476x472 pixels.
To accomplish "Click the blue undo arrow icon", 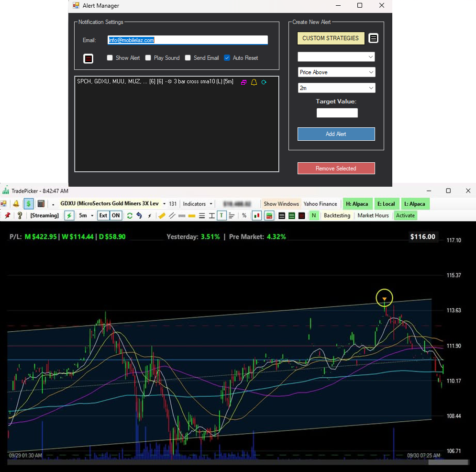I will (x=139, y=215).
